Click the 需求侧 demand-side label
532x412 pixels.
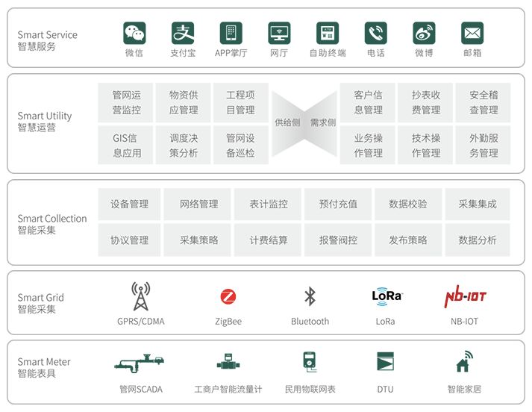[323, 122]
